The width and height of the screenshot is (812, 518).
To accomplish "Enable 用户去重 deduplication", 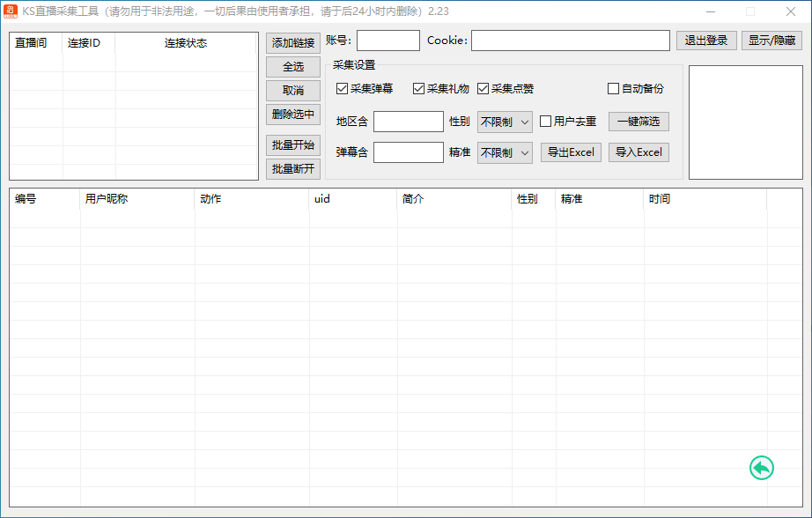I will pos(545,121).
